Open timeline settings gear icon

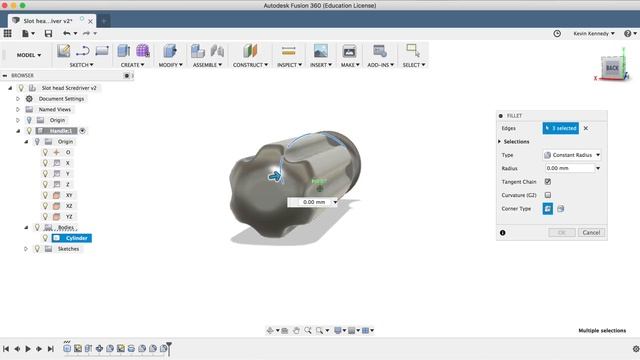tap(636, 349)
